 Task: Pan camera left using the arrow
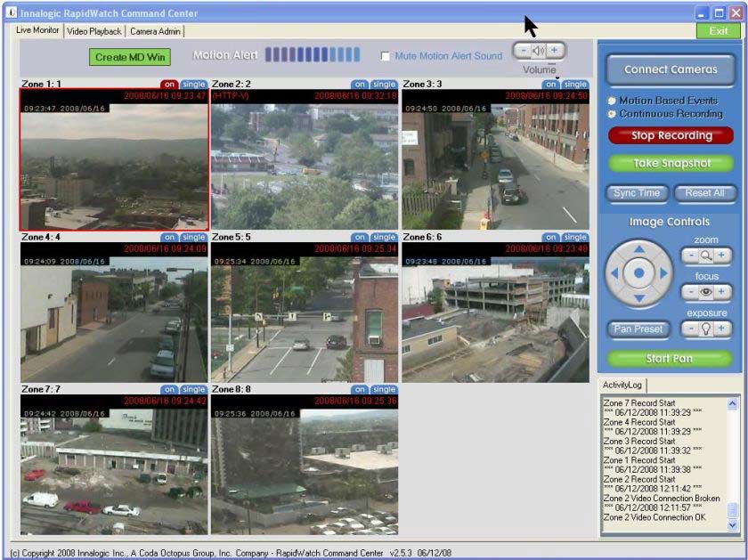point(615,272)
